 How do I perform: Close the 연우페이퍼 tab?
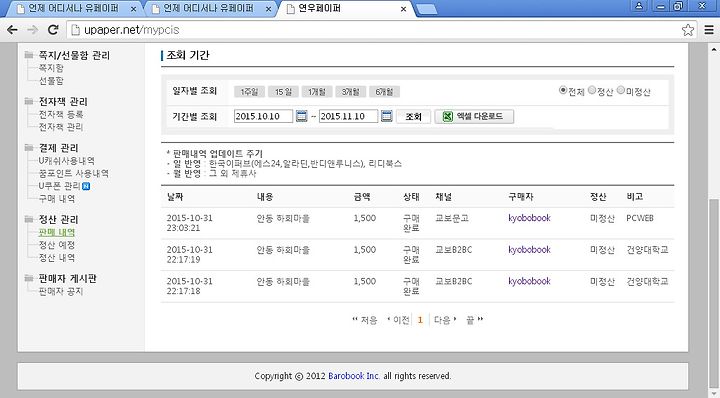pyautogui.click(x=403, y=9)
